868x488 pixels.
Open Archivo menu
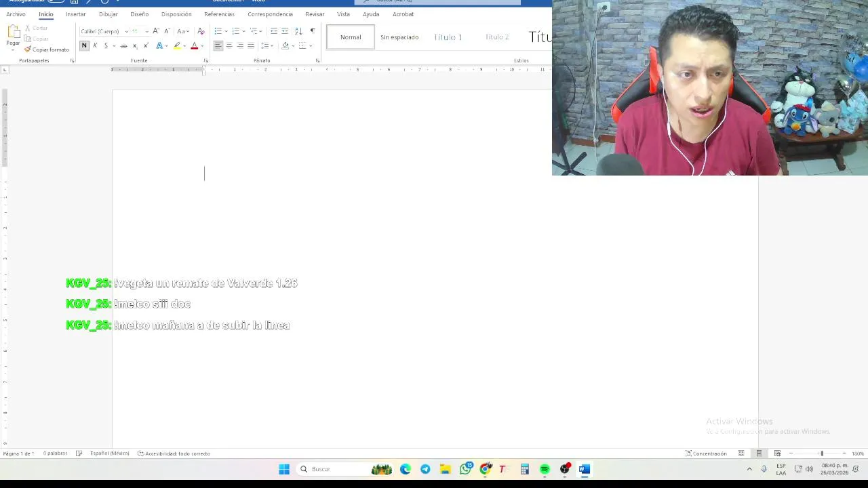tap(16, 14)
